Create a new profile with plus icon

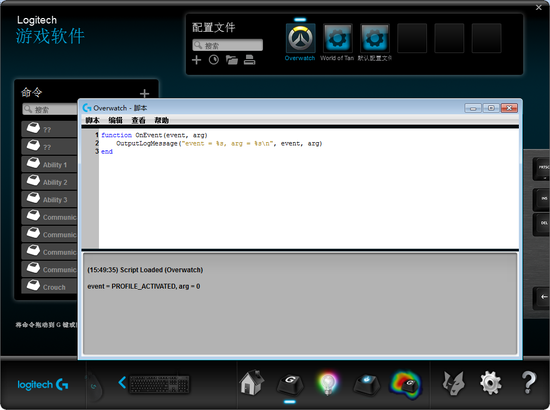[x=196, y=60]
